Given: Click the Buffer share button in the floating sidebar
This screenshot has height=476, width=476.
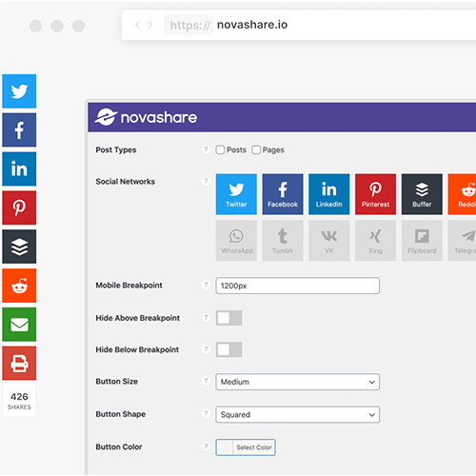Looking at the screenshot, I should (19, 247).
